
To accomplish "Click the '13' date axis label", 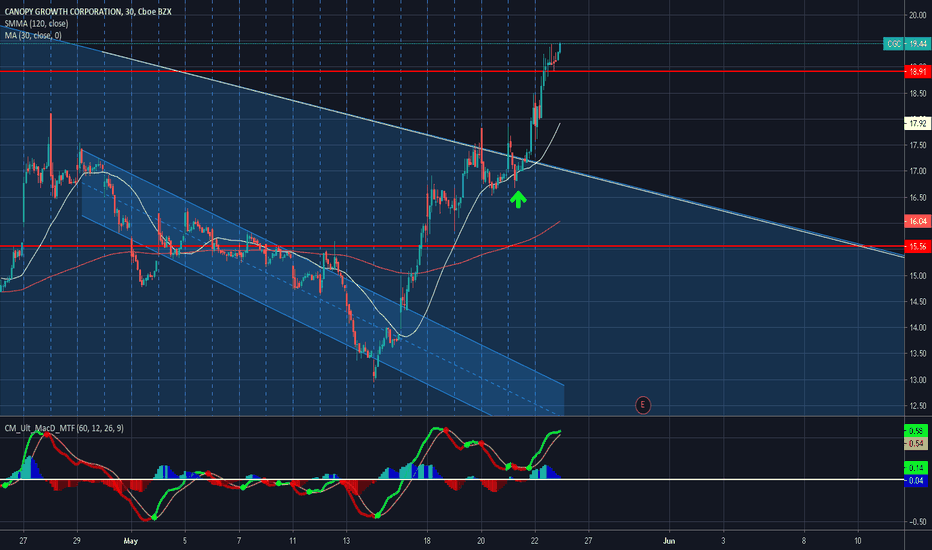I will tap(347, 541).
